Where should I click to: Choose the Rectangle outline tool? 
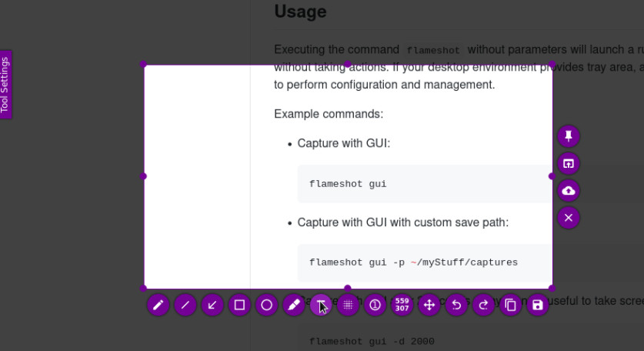239,305
